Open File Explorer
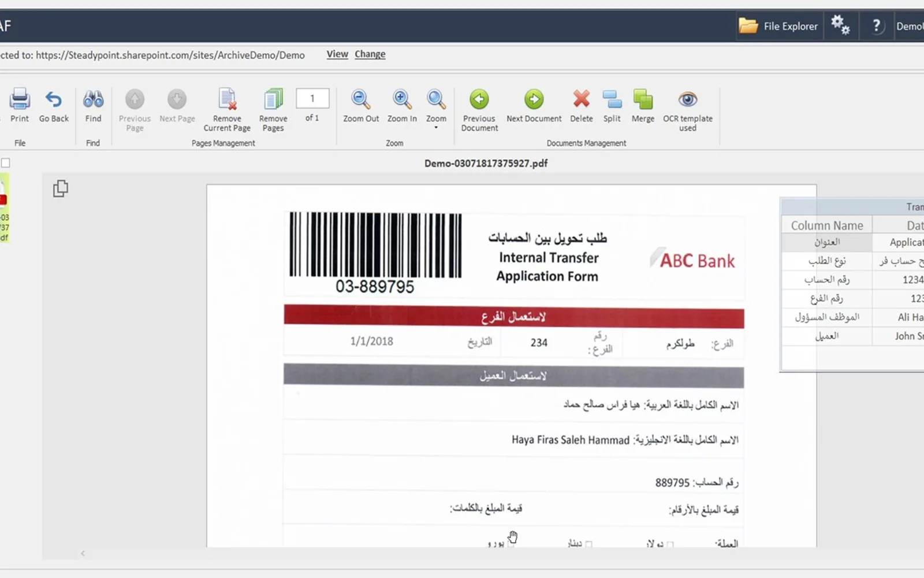The width and height of the screenshot is (924, 578). tap(778, 26)
